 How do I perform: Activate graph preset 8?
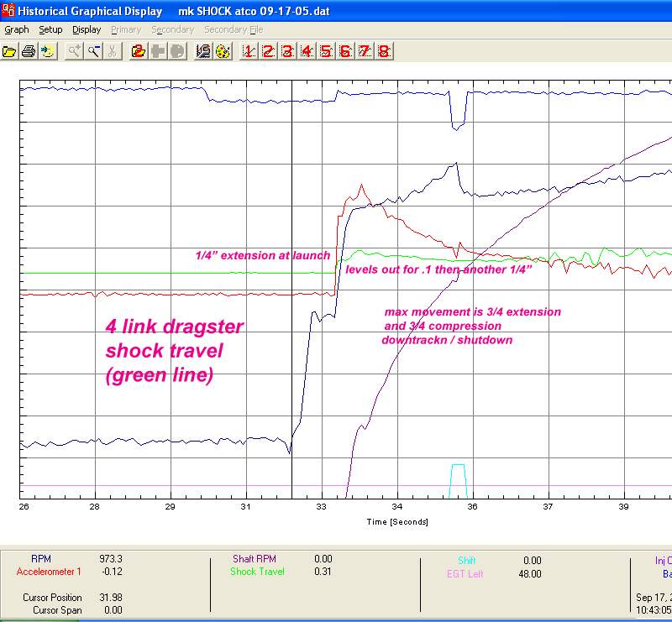(384, 51)
